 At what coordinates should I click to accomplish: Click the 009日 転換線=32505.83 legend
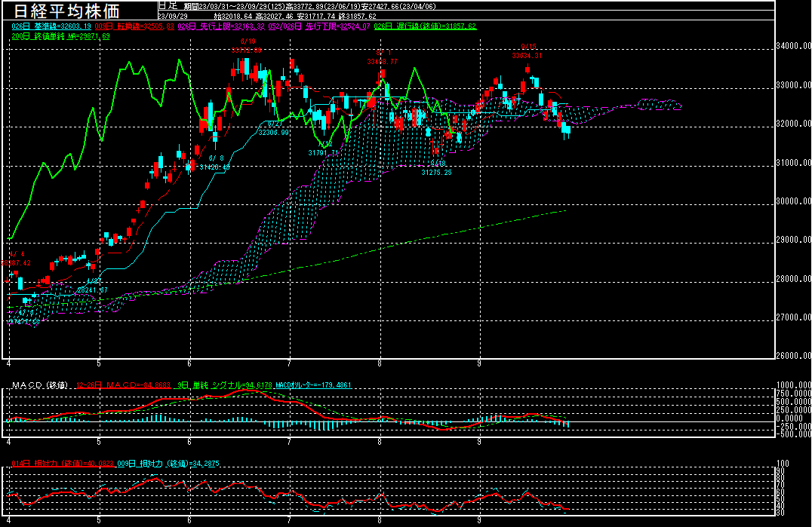tap(134, 26)
